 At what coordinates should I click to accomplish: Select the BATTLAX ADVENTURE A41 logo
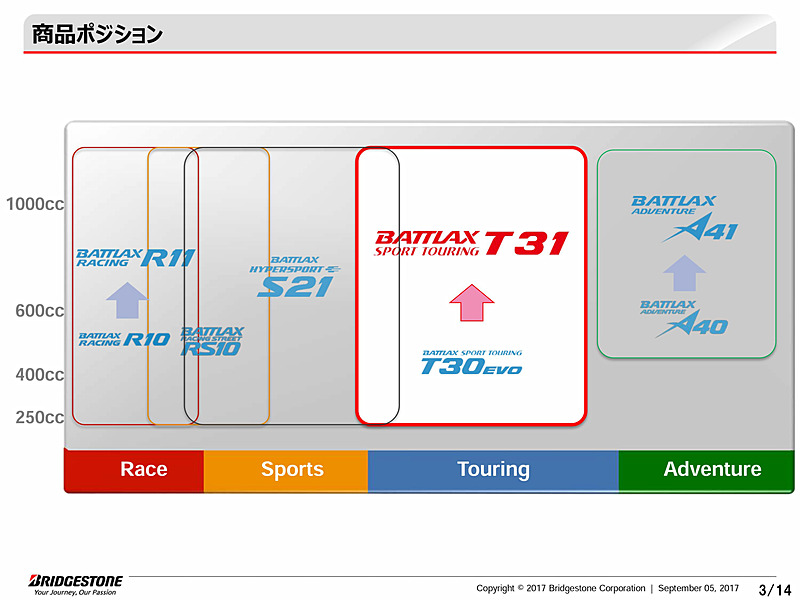(686, 216)
